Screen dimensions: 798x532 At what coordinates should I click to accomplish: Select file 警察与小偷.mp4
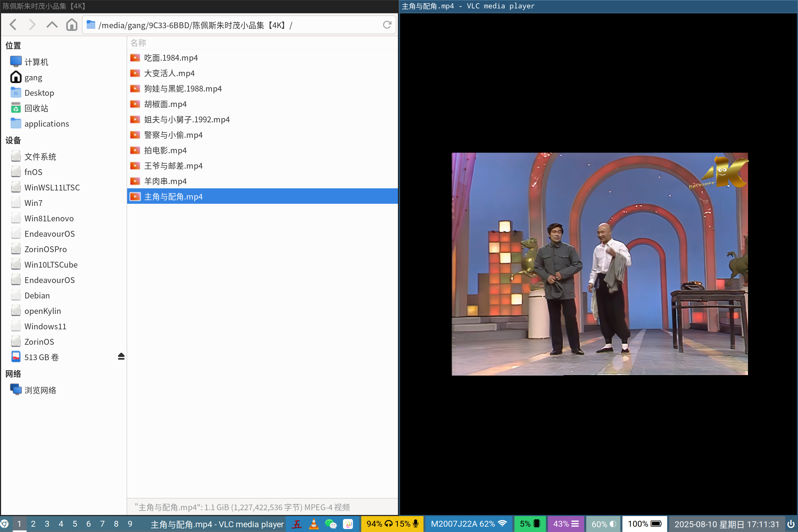[262, 135]
